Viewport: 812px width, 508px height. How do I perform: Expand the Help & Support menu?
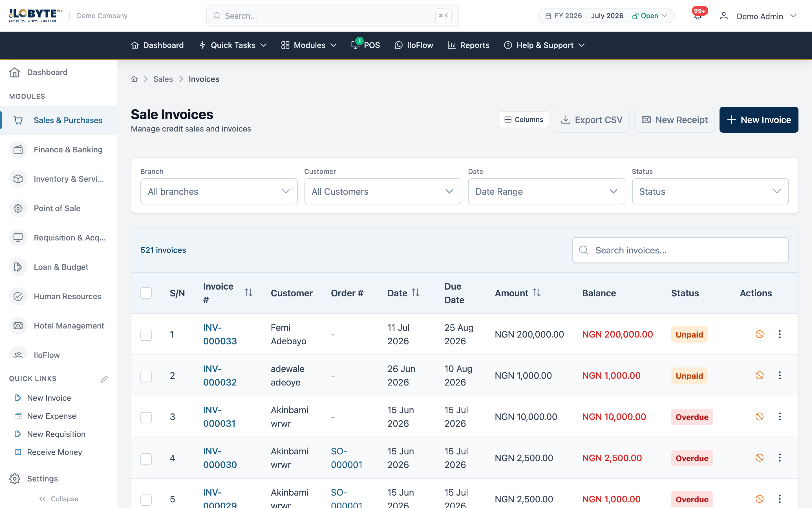(544, 45)
